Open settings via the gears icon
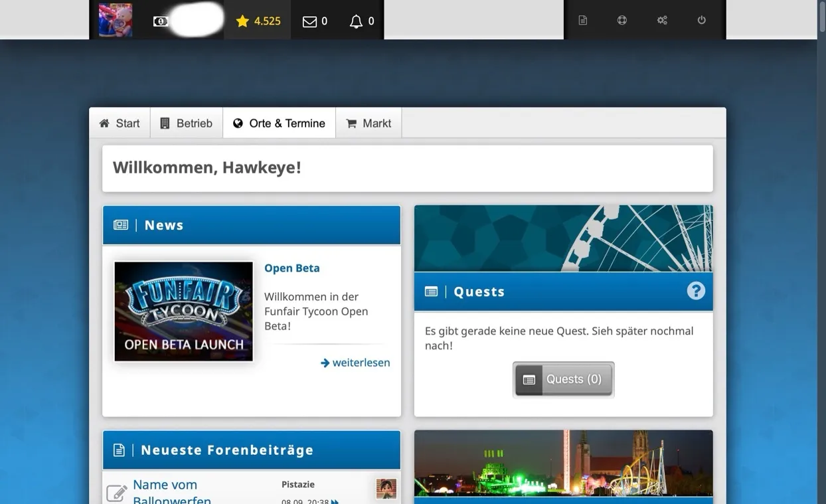 point(662,20)
